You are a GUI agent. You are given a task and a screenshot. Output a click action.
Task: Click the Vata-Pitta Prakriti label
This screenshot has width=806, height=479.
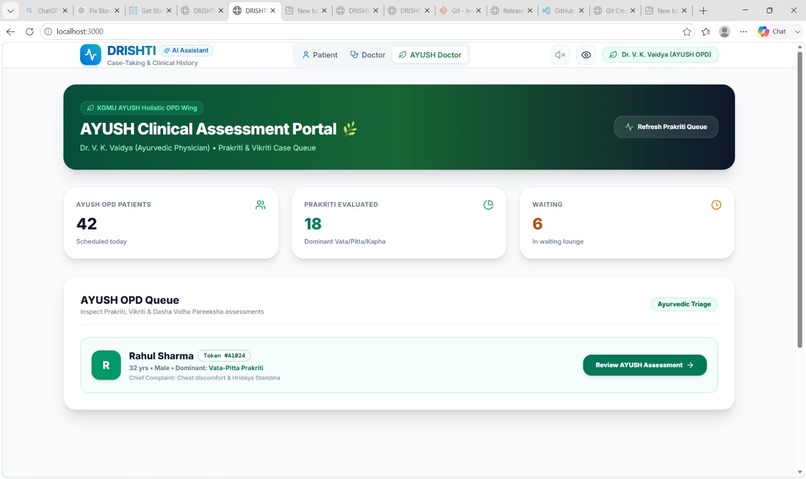(236, 368)
